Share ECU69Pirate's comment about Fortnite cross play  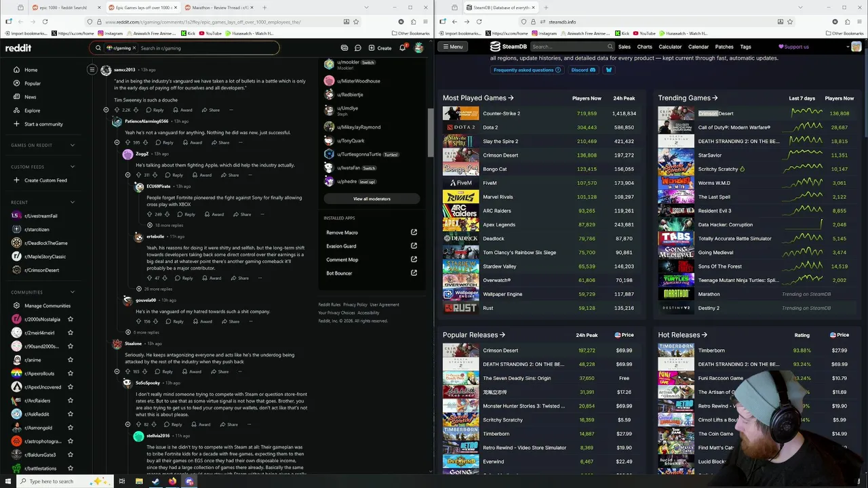tap(241, 214)
